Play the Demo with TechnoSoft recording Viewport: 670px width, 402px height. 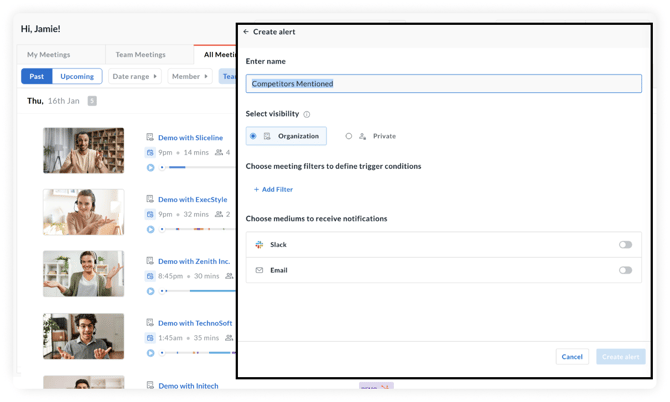(150, 353)
